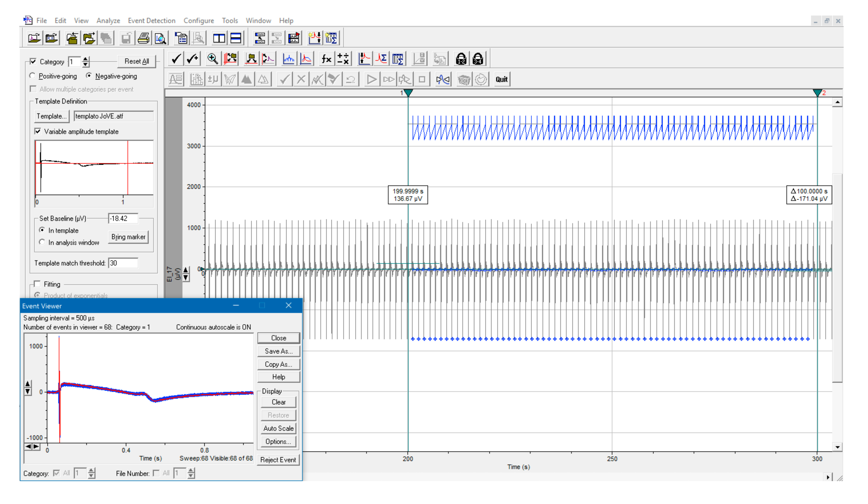868x504 pixels.
Task: Open the Analyze menu
Action: pyautogui.click(x=108, y=21)
